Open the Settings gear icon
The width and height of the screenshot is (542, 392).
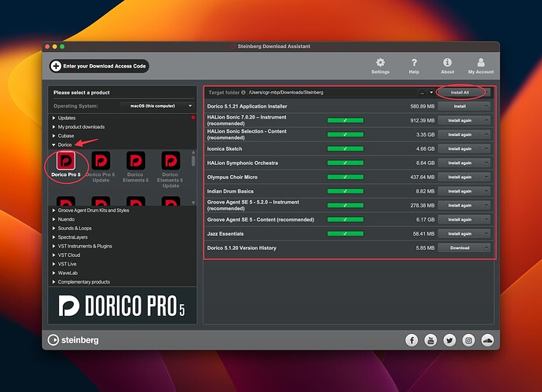click(380, 63)
